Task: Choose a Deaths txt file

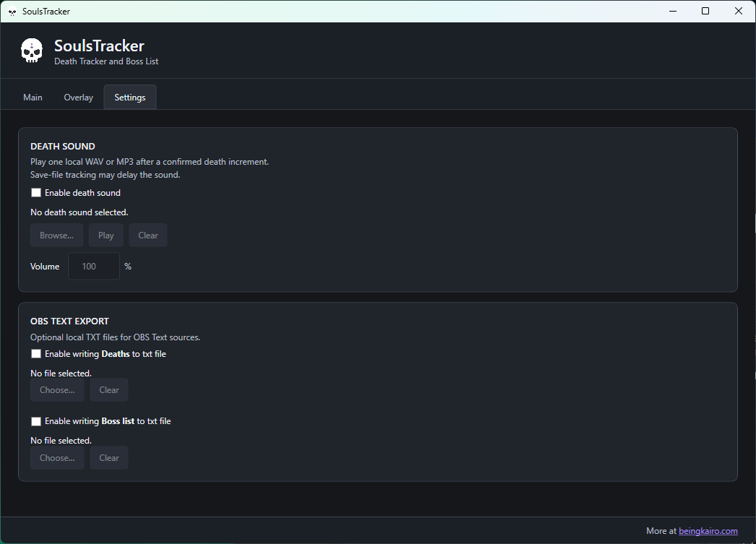Action: pos(57,390)
